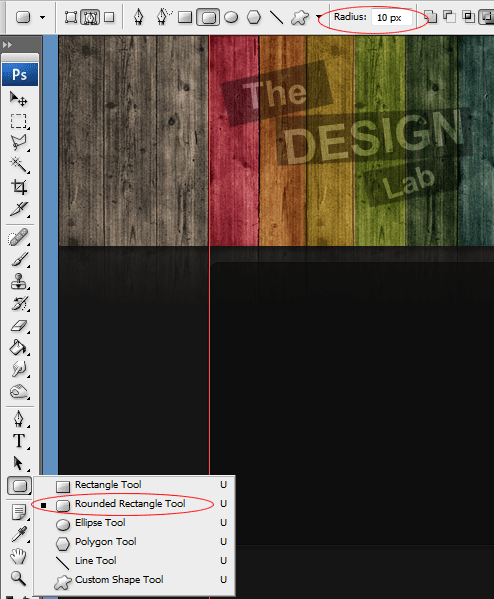Select the Eyedropper tool

click(x=19, y=534)
